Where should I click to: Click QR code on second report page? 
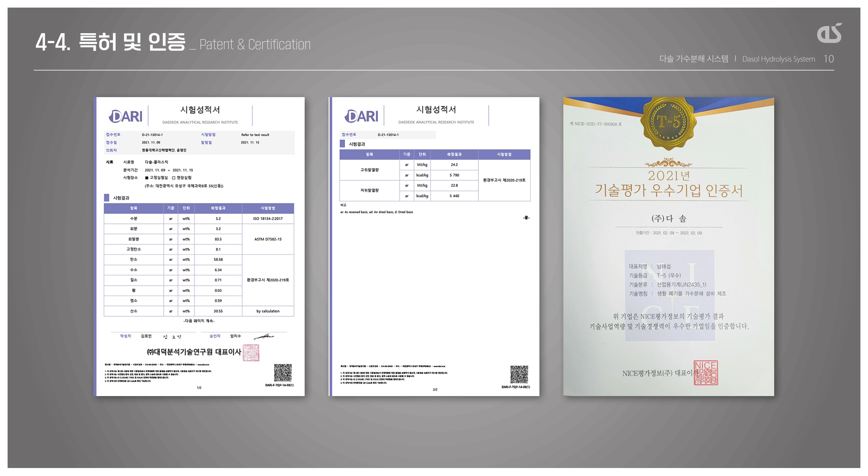[519, 374]
